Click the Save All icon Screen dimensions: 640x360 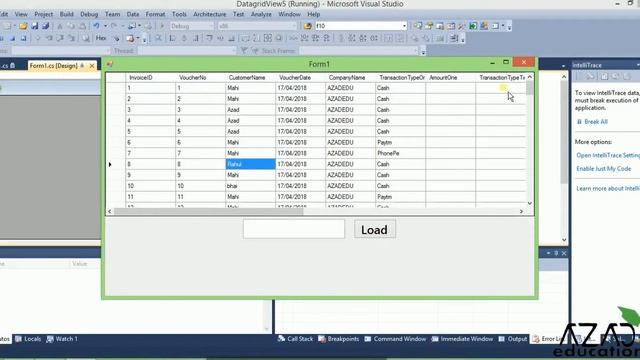(x=45, y=26)
